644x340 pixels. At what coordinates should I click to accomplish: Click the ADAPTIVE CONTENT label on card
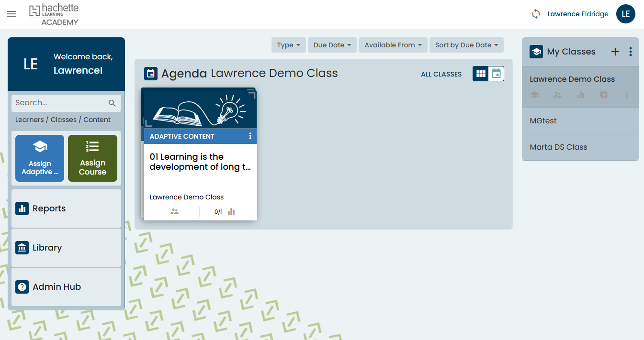[182, 136]
